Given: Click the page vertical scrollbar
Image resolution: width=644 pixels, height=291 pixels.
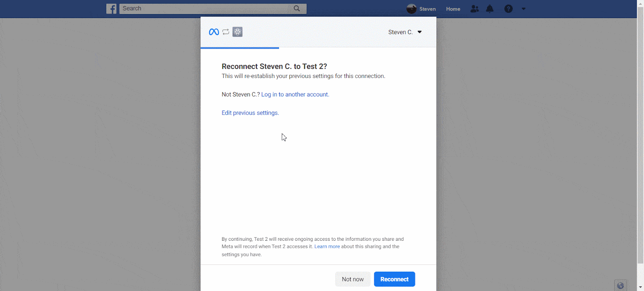Looking at the screenshot, I should coord(640,135).
